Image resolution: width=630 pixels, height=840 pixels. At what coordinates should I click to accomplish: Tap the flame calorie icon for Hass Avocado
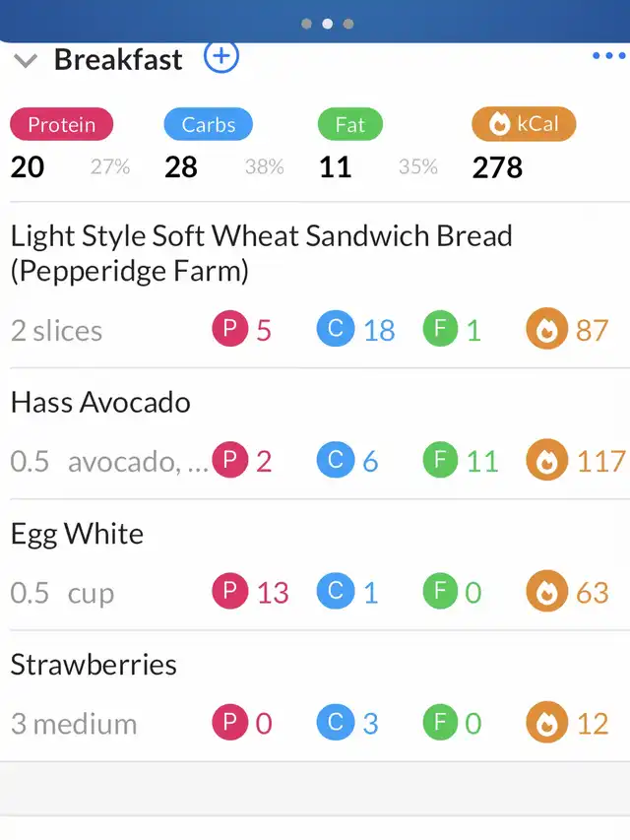point(545,461)
